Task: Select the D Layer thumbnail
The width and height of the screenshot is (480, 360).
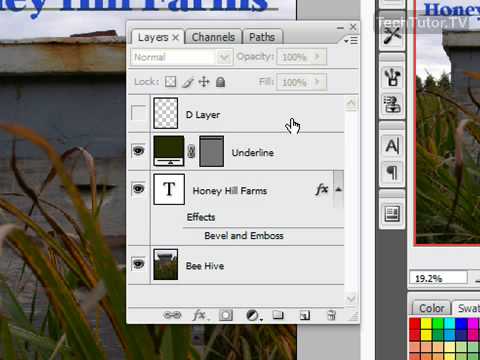Action: [166, 113]
